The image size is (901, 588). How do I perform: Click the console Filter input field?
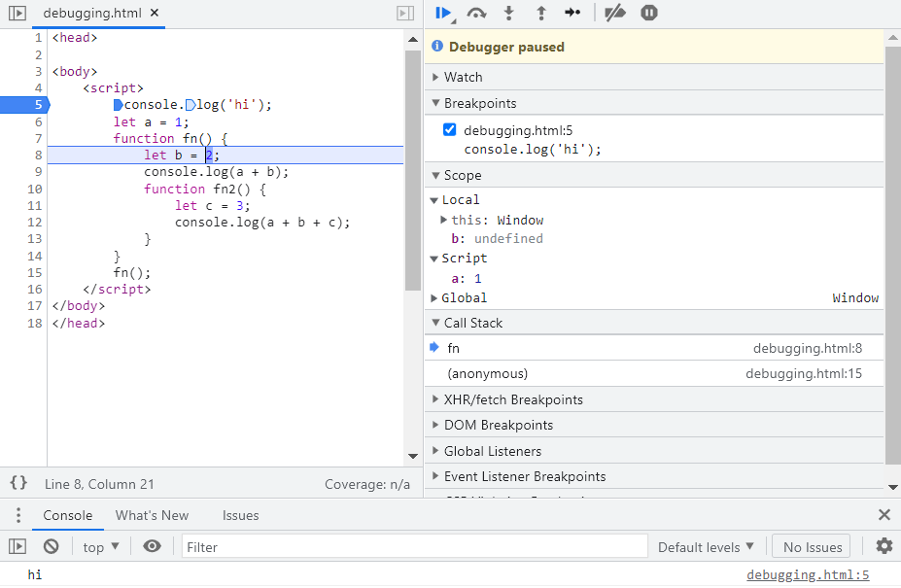coord(414,546)
